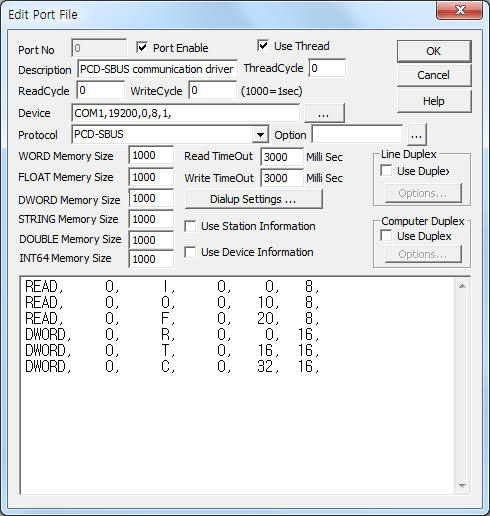490x516 pixels.
Task: Click the ThreadCycle input field
Action: [x=327, y=68]
